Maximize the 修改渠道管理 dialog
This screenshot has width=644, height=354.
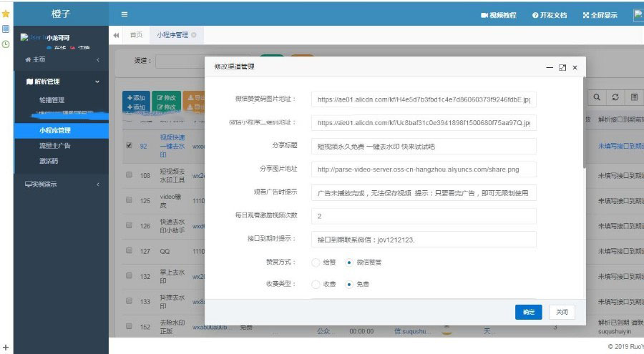562,67
